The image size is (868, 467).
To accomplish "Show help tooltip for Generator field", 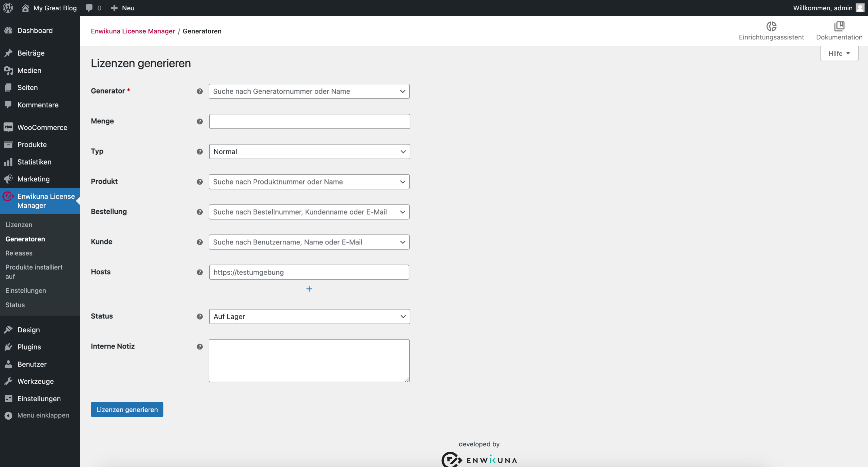I will tap(200, 91).
